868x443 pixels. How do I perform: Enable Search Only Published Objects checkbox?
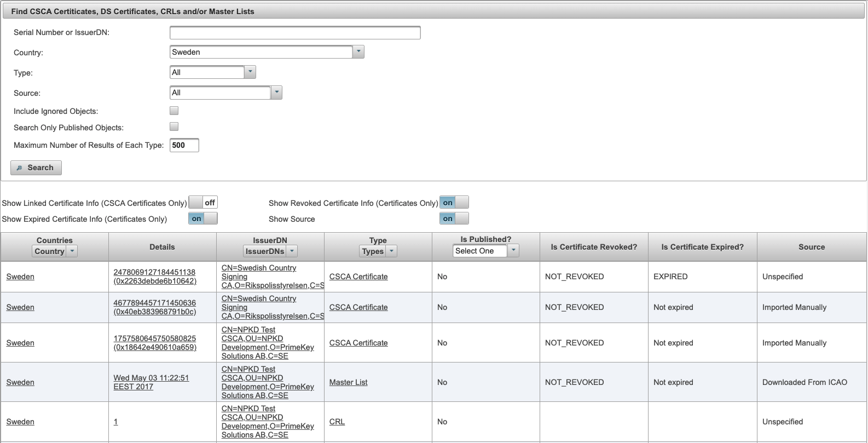[x=174, y=126]
